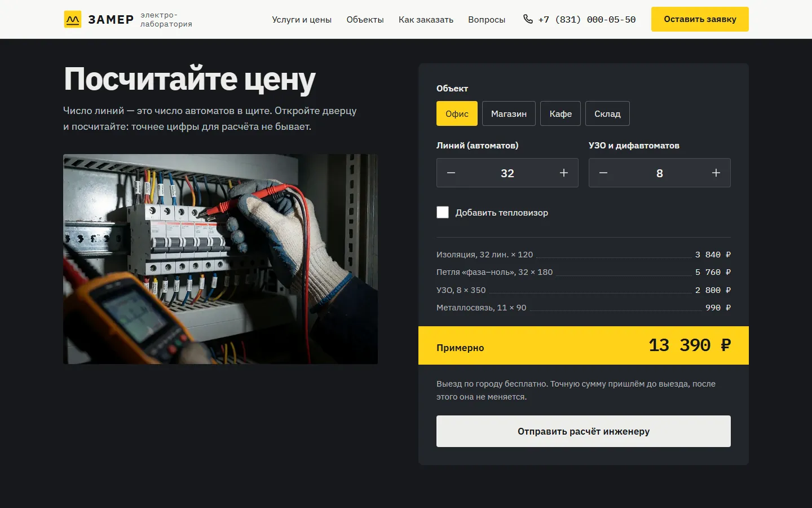Click the Линий (автоматов) field label
Image resolution: width=812 pixels, height=508 pixels.
478,146
